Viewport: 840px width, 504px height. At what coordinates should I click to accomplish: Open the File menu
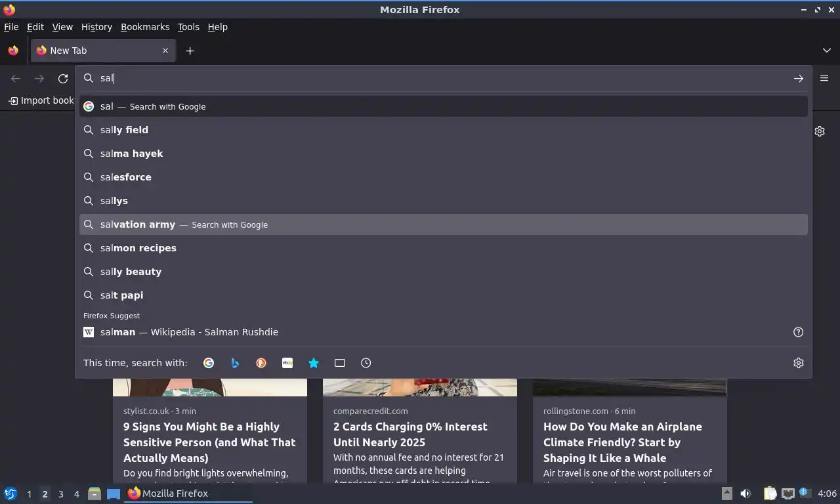[x=11, y=27]
